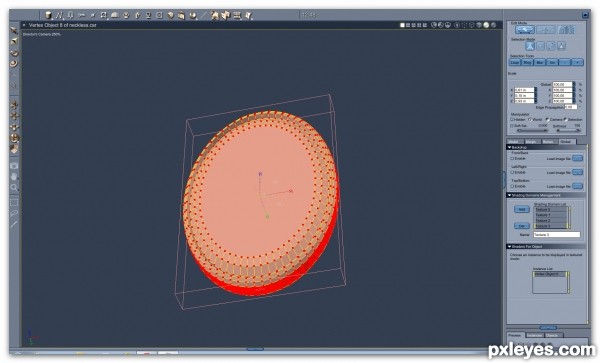Collapse Shading Domains Management section

(509, 195)
